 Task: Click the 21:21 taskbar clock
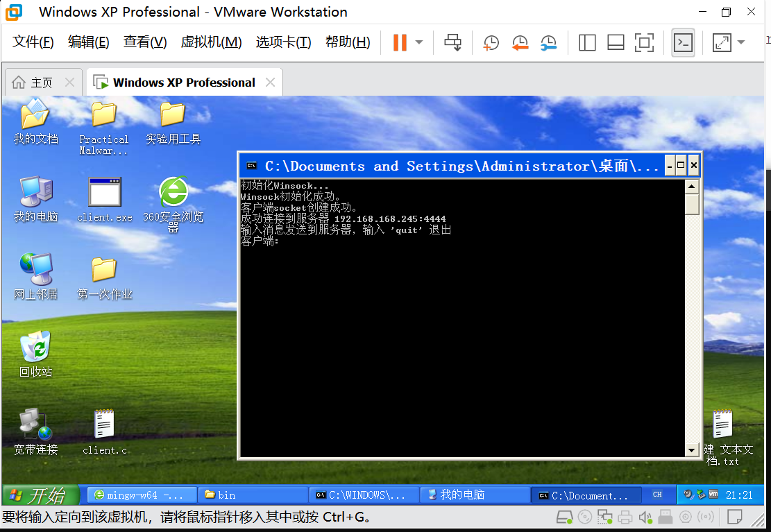coord(739,495)
